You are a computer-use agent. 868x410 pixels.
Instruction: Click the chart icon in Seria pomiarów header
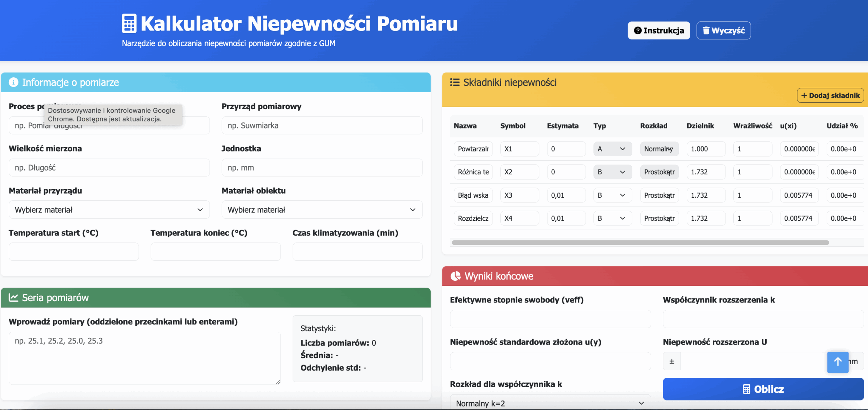(14, 297)
